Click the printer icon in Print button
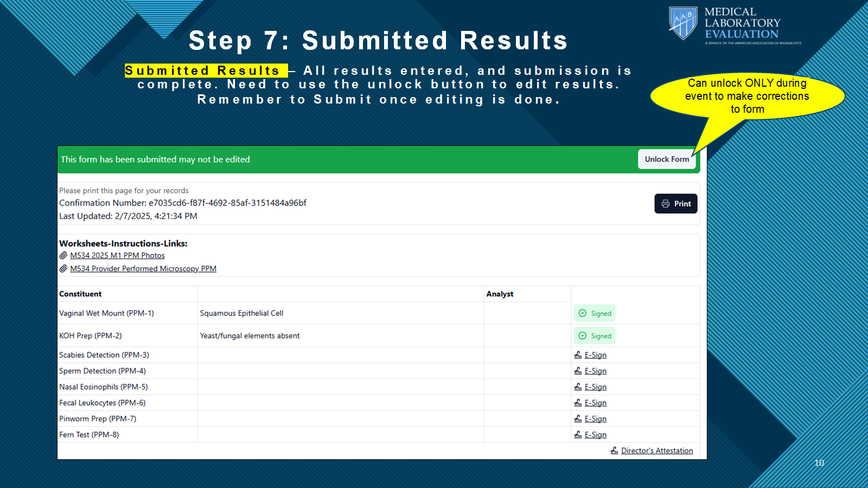The width and height of the screenshot is (868, 488). 665,204
